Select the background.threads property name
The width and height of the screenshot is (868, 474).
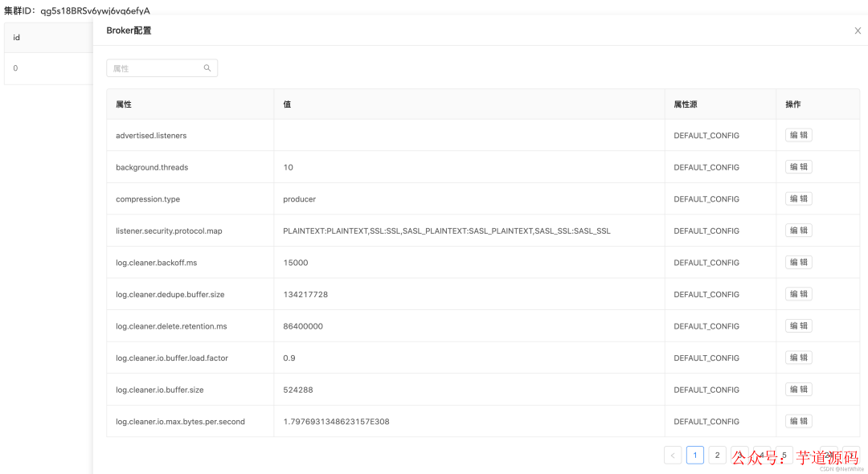(x=152, y=167)
